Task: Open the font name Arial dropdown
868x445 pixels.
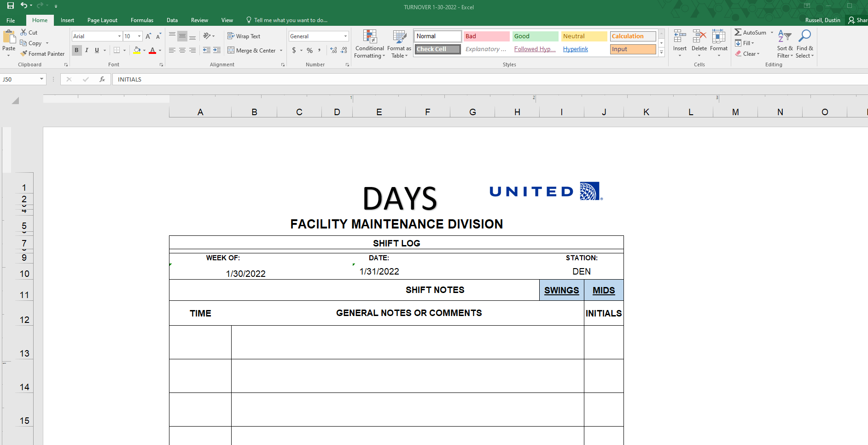Action: coord(119,36)
